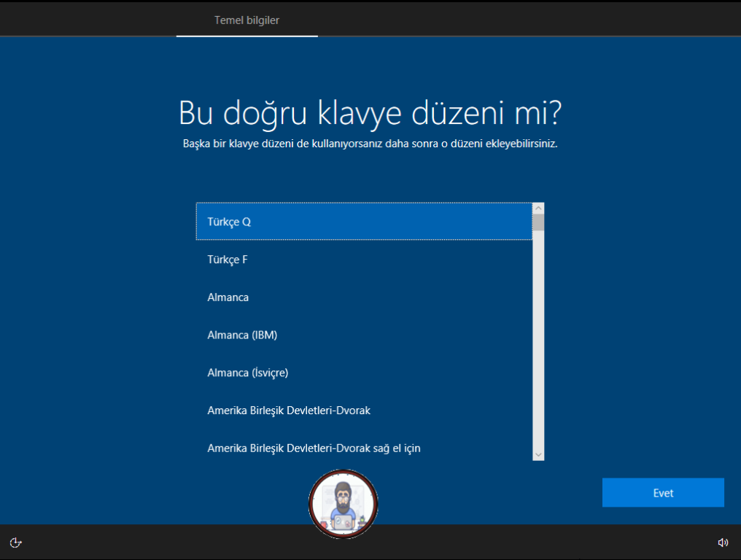
Task: Confirm layout with the Evet button
Action: (x=663, y=493)
